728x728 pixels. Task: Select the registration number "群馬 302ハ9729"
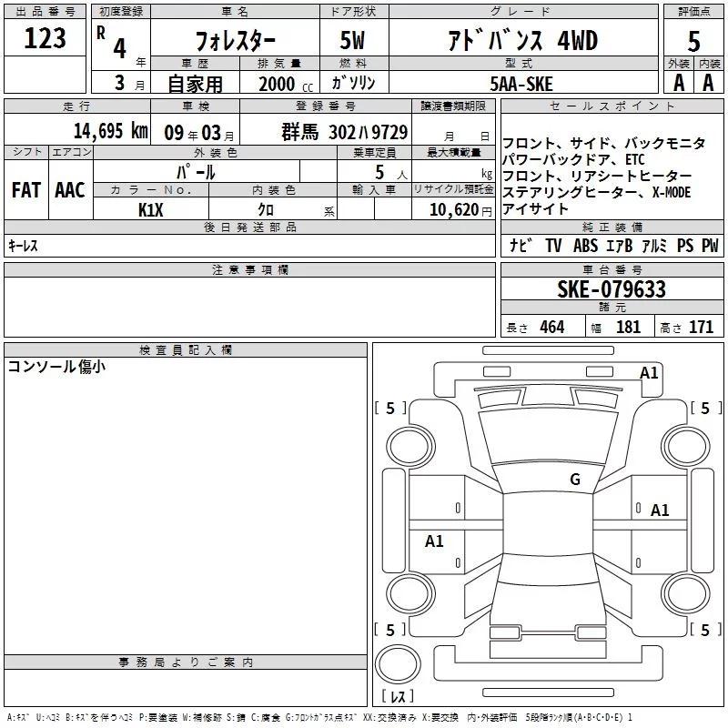pos(345,132)
